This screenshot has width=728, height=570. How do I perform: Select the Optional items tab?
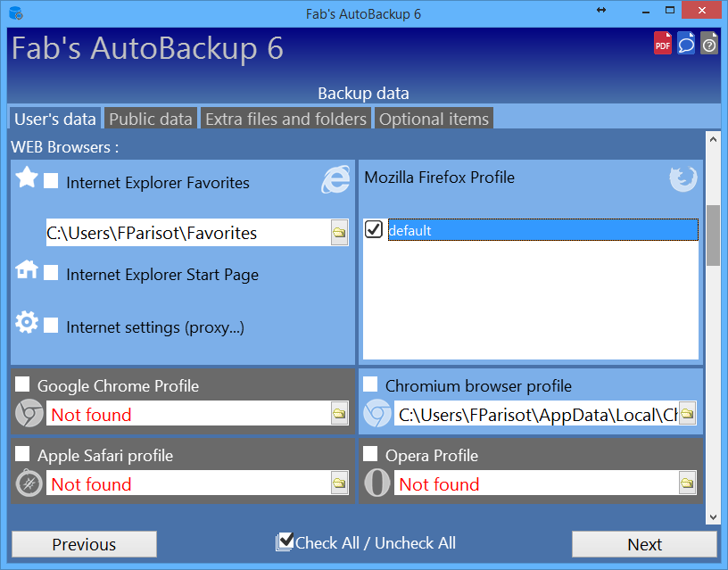coord(434,119)
